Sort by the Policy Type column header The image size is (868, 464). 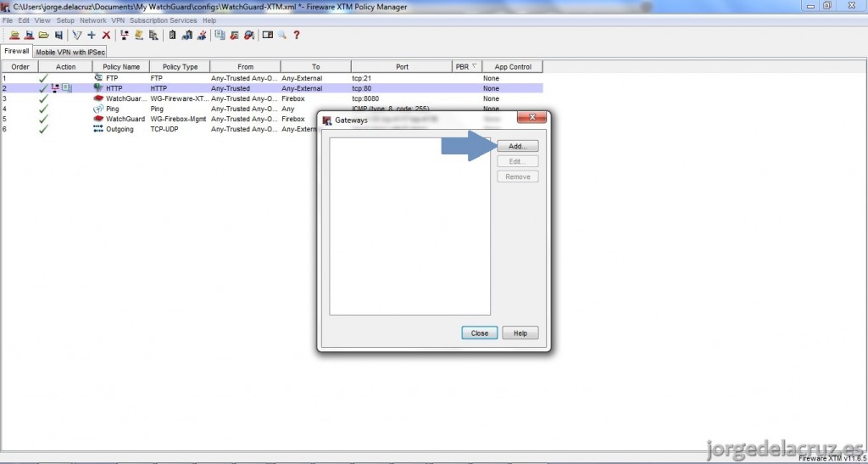click(180, 66)
